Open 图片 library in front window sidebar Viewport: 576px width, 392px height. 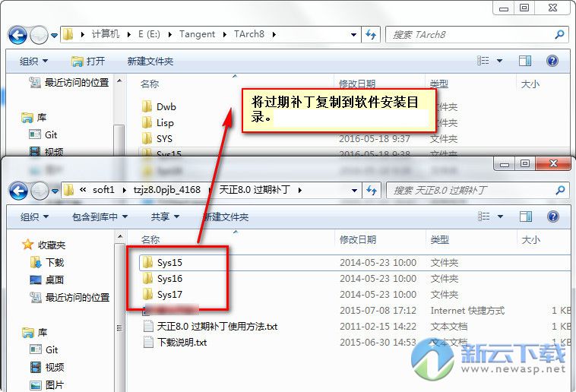[47, 384]
